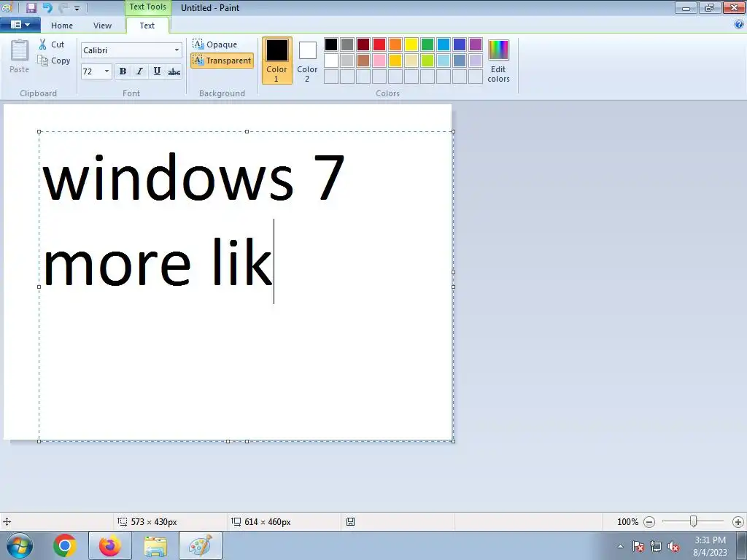Toggle Underline formatting

click(157, 71)
